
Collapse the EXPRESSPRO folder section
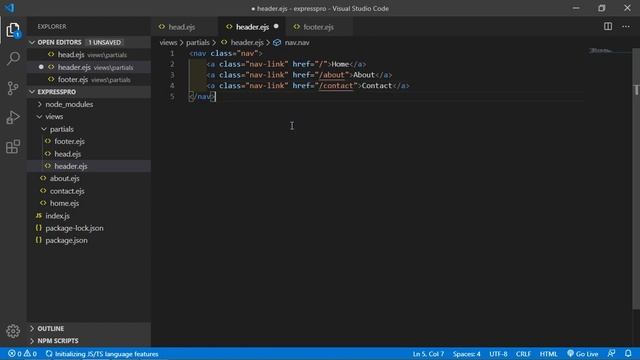32,92
